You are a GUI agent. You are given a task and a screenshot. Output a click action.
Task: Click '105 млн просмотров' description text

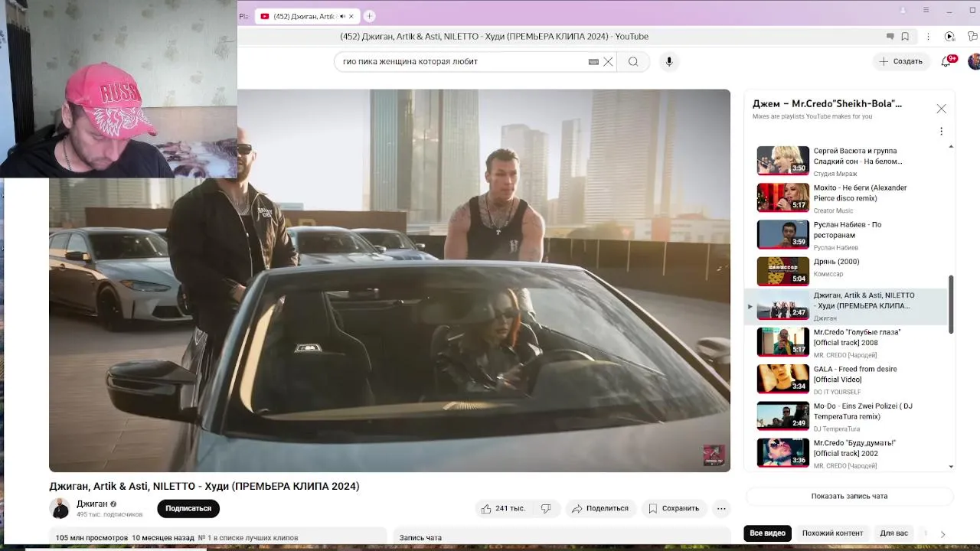click(x=92, y=538)
